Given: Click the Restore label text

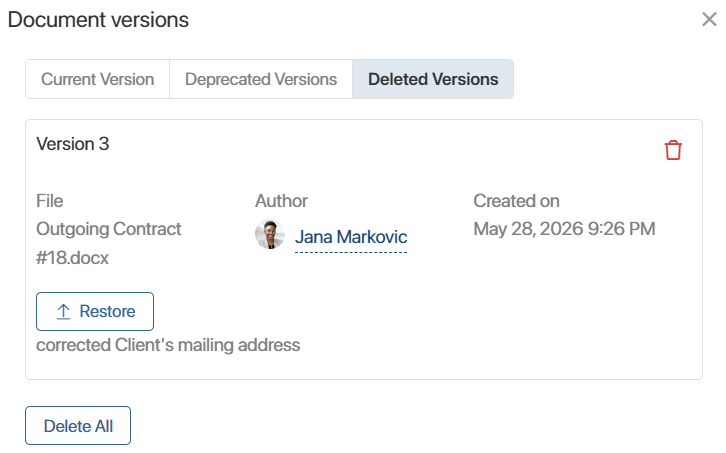Looking at the screenshot, I should [x=107, y=311].
